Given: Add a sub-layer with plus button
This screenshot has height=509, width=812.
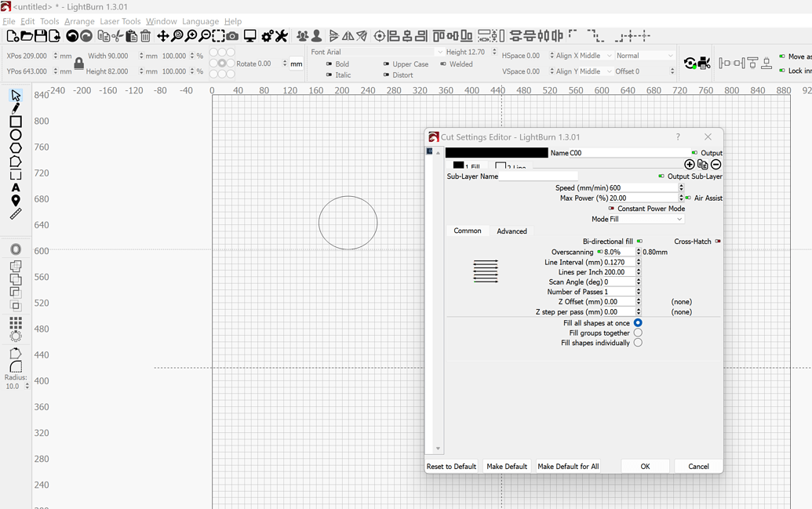Looking at the screenshot, I should coord(690,164).
